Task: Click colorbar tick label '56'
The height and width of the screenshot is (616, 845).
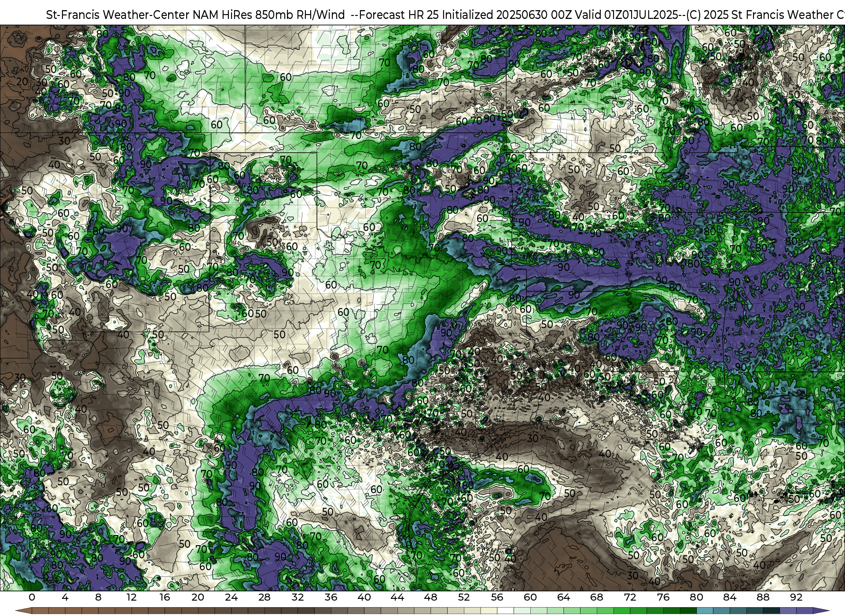Action: click(x=497, y=598)
